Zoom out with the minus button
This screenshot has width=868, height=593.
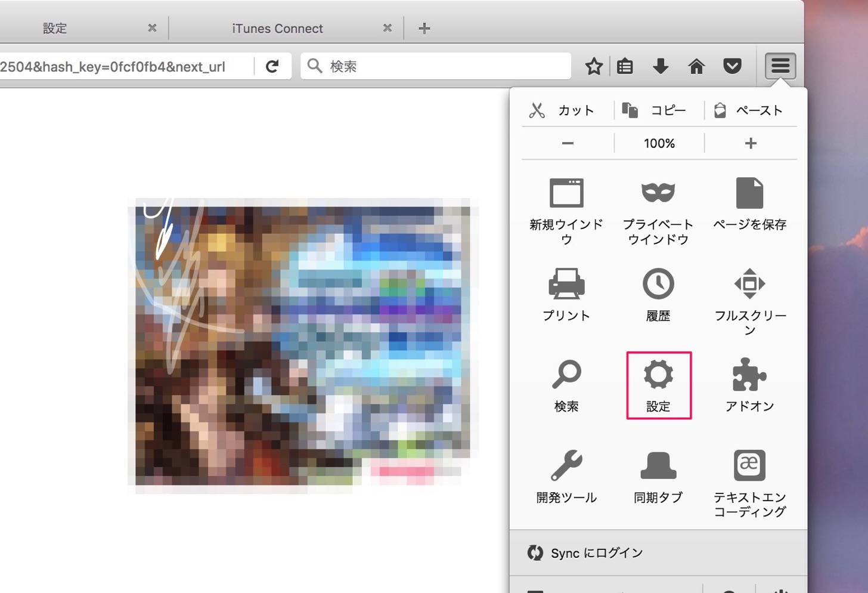click(568, 143)
